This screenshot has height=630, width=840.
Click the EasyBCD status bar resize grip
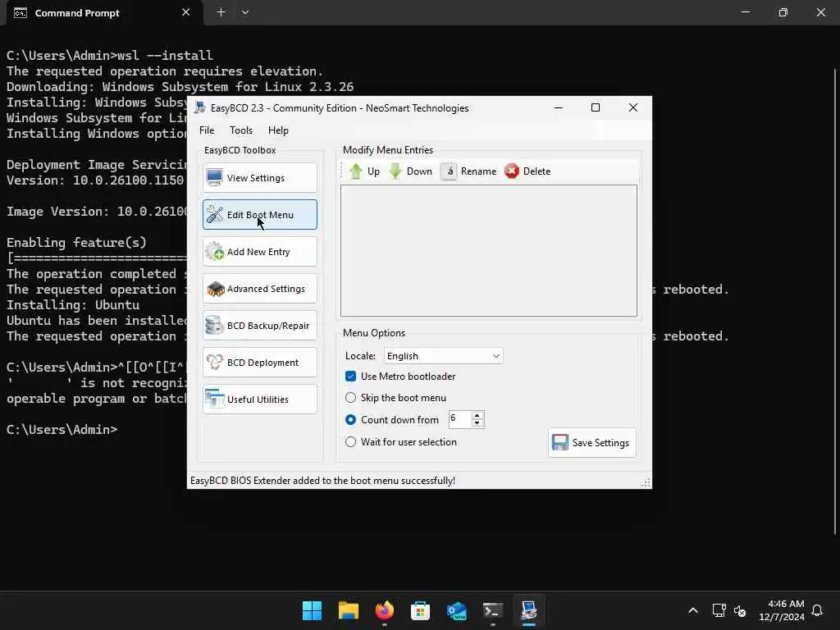646,482
